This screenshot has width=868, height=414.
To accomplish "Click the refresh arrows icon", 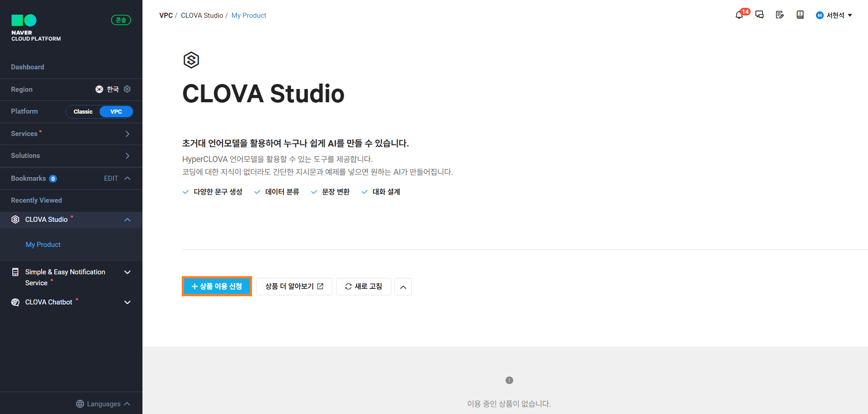I will 348,286.
